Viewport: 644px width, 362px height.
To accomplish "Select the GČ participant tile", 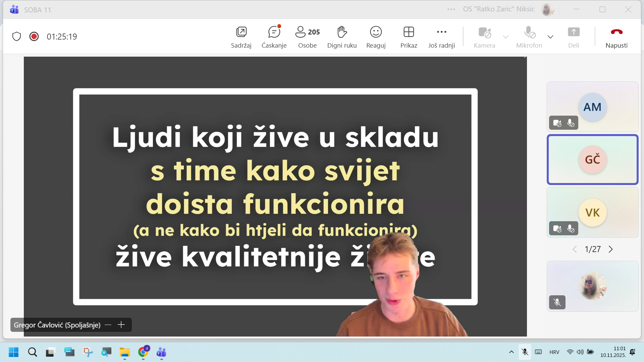I will (x=592, y=160).
